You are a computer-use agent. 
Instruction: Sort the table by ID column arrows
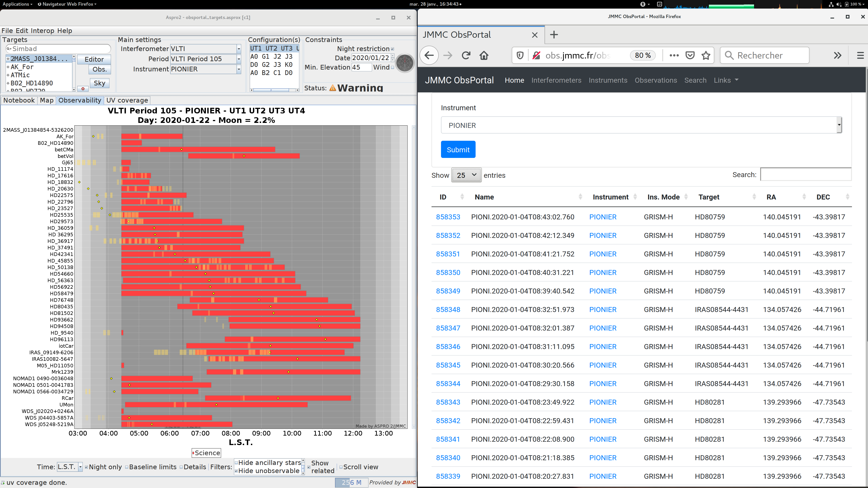(x=462, y=197)
